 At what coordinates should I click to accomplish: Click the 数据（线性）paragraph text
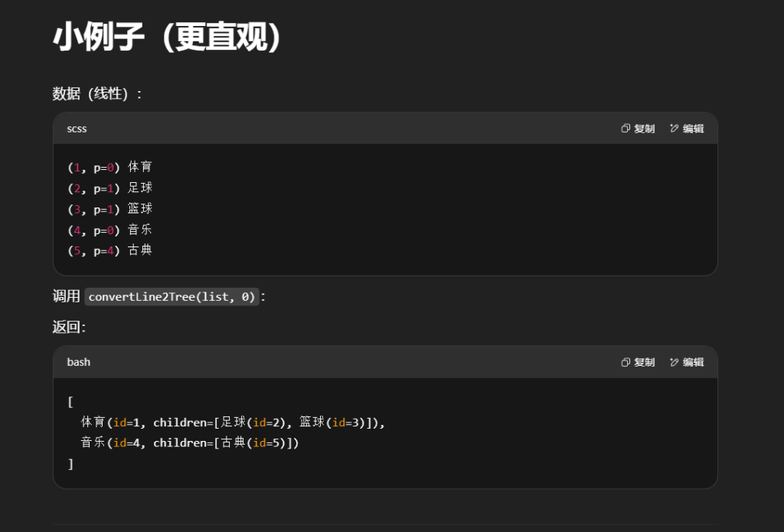[x=97, y=93]
